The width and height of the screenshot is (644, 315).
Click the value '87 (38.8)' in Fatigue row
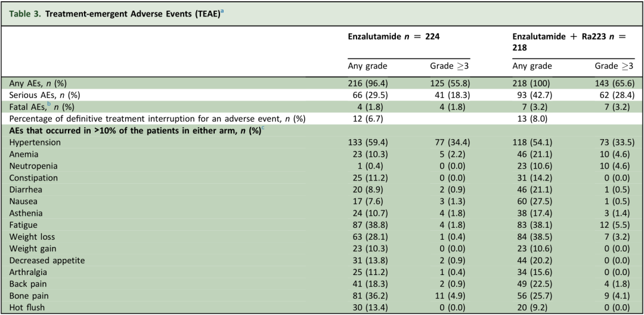tap(369, 225)
